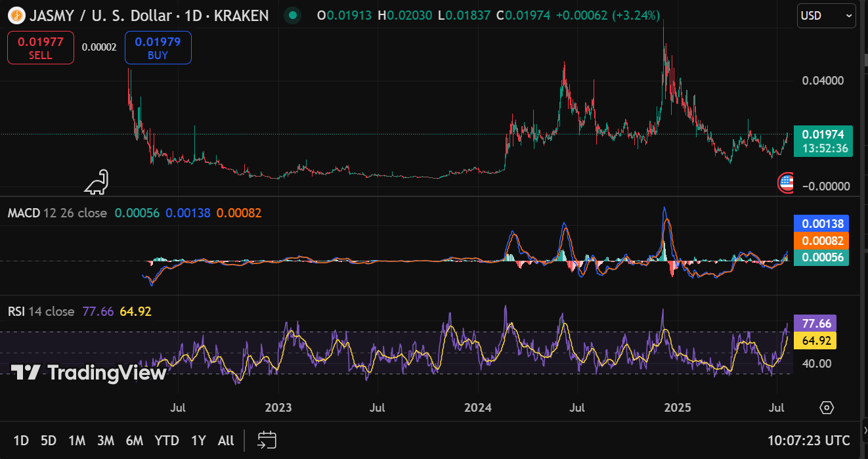Click the 2024 label on time axis
This screenshot has width=868, height=459.
pos(478,407)
